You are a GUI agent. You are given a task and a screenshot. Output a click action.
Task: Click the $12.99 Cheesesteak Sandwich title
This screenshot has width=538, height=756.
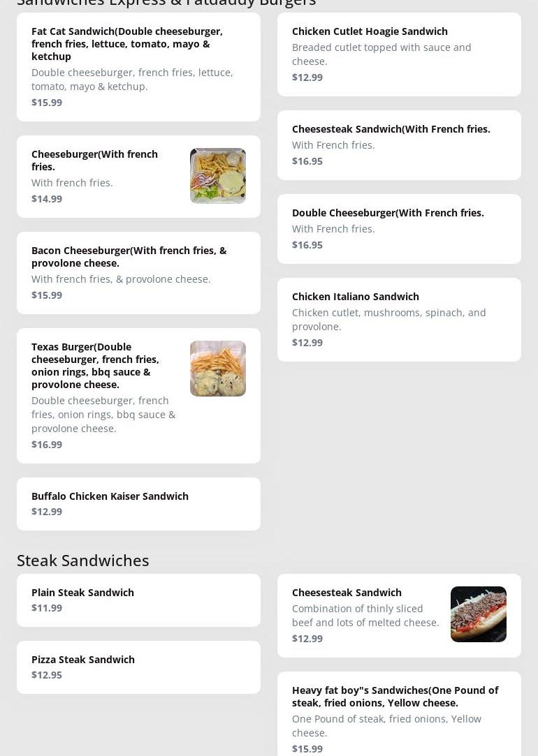coord(347,593)
